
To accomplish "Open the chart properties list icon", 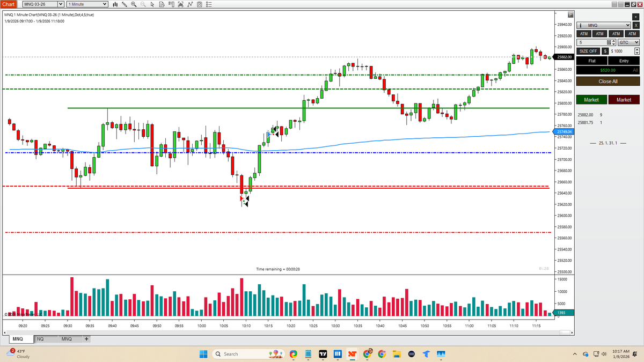I will [x=209, y=4].
